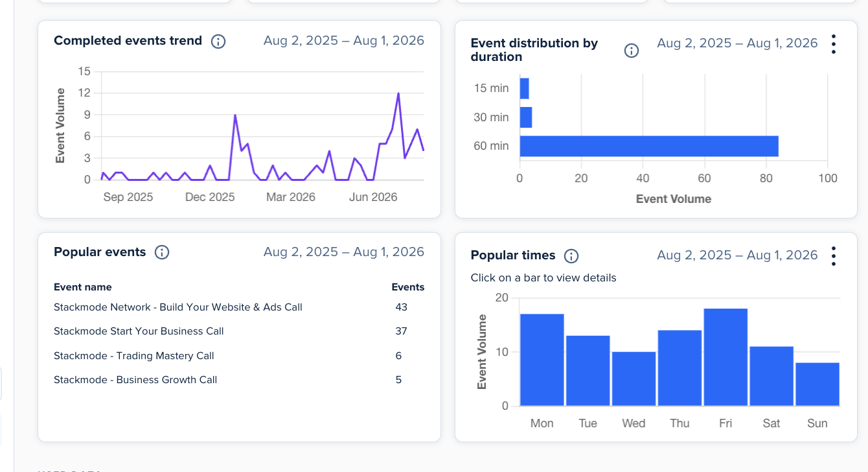Click the Sat bar in Popular times
Image resolution: width=868 pixels, height=472 pixels.
pyautogui.click(x=771, y=376)
